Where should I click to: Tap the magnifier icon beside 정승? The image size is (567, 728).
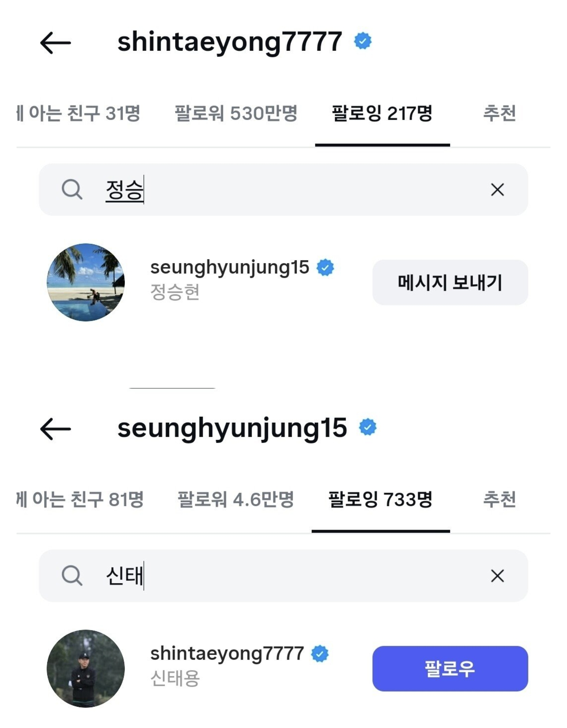[72, 190]
